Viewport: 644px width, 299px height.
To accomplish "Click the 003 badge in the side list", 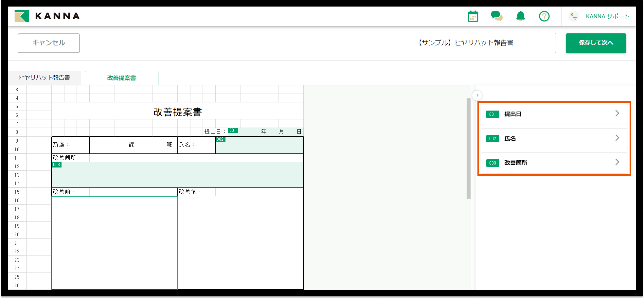I will 492,163.
